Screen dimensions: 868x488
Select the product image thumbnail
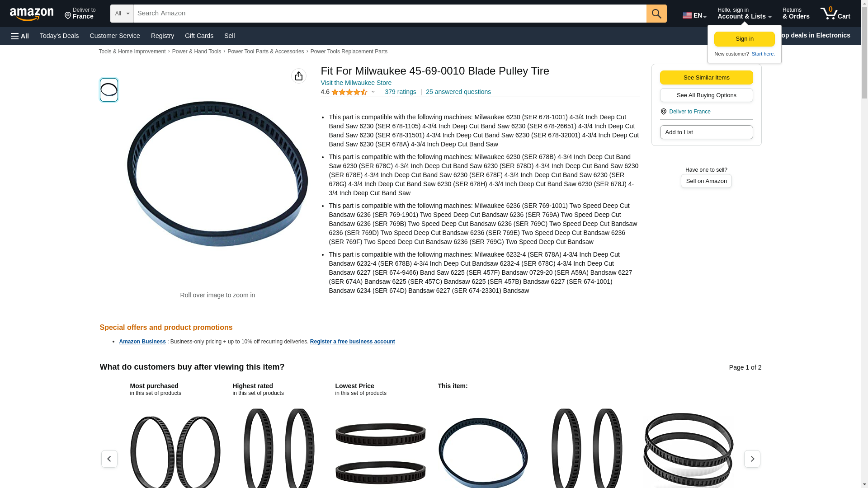point(109,89)
